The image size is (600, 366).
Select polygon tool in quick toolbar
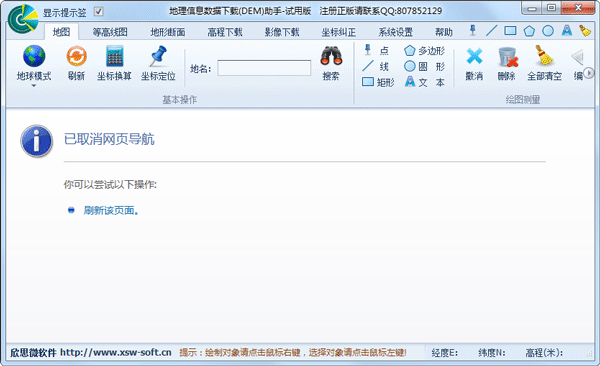(529, 31)
